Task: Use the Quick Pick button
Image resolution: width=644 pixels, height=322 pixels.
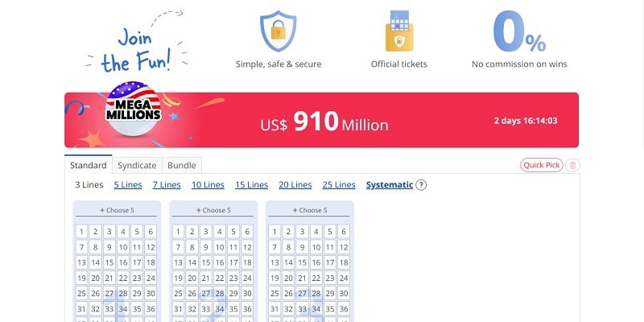Action: tap(541, 165)
